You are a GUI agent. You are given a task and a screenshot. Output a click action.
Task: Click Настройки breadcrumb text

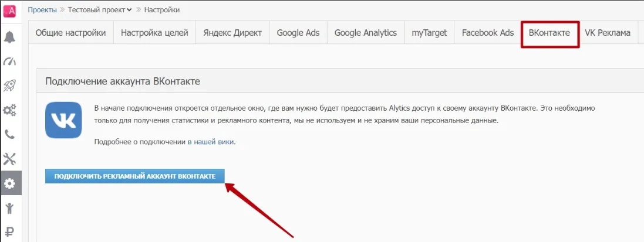[x=162, y=10]
